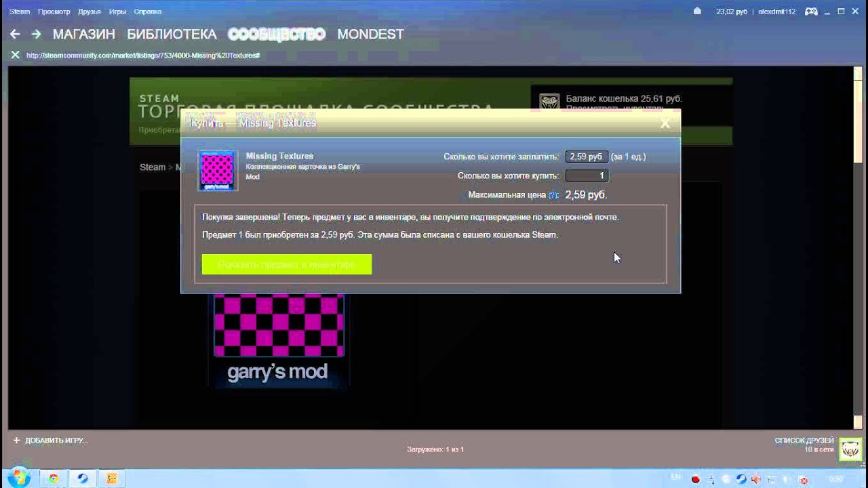
Task: Click the Missing Textures card thumbnail in the dialog
Action: coord(217,170)
